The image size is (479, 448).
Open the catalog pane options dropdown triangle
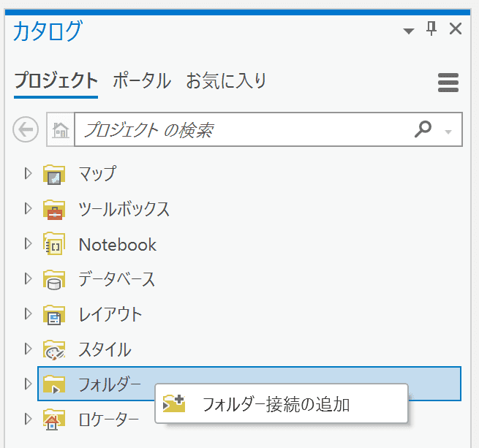(409, 31)
